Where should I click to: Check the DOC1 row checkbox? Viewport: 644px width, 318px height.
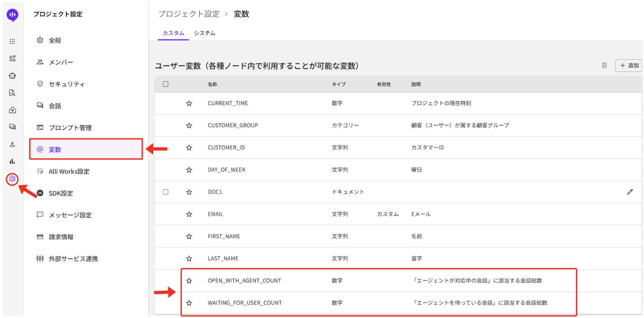tap(165, 192)
